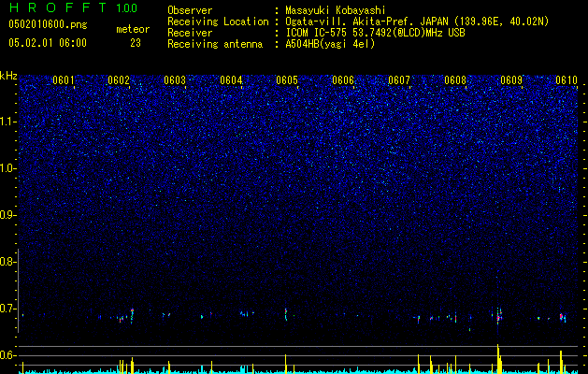This screenshot has width=588, height=374.
Task: Click the 1.1 frequency axis label
Action: point(8,122)
